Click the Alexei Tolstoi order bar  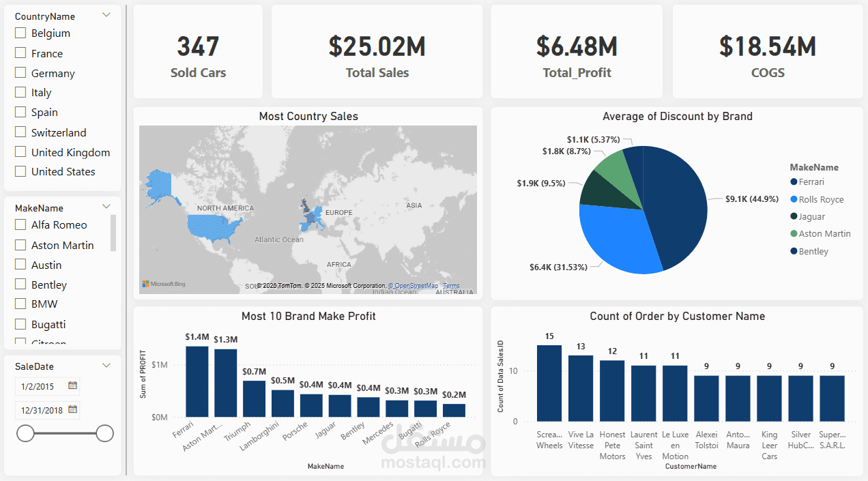point(706,398)
